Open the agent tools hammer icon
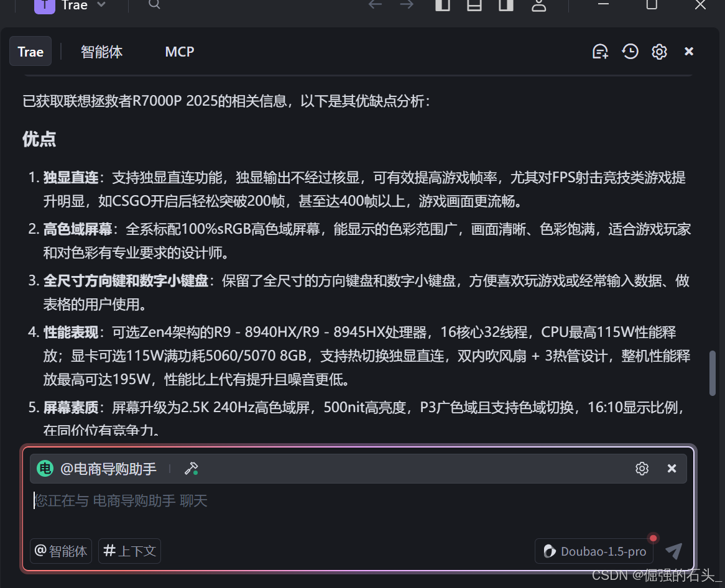This screenshot has height=588, width=725. [191, 469]
